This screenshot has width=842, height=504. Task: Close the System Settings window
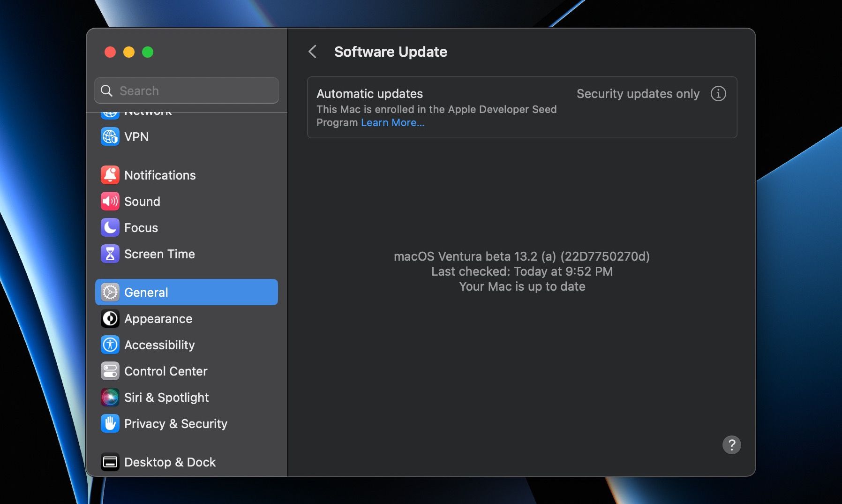[110, 52]
